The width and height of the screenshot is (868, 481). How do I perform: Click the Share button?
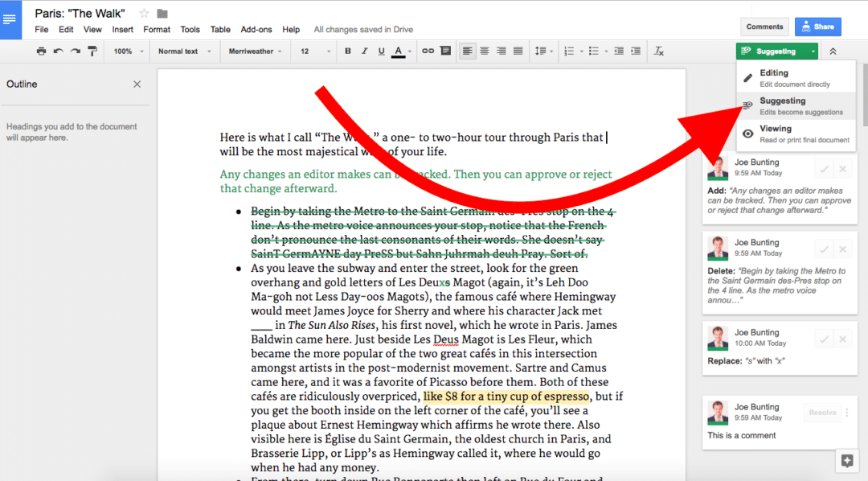(817, 27)
